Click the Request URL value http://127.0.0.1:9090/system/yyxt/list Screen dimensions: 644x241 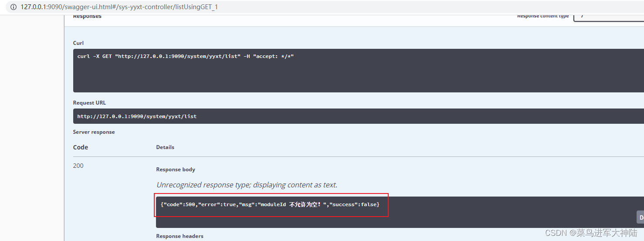pos(137,116)
